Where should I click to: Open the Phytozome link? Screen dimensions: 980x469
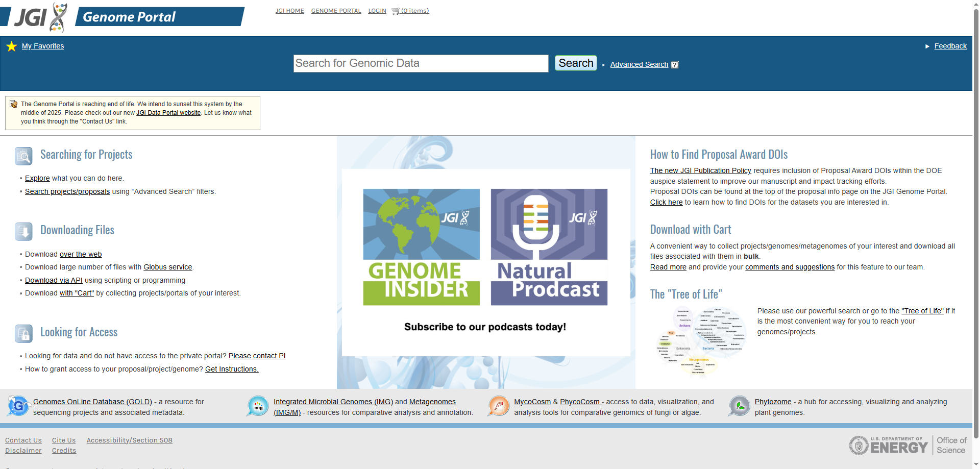click(773, 402)
